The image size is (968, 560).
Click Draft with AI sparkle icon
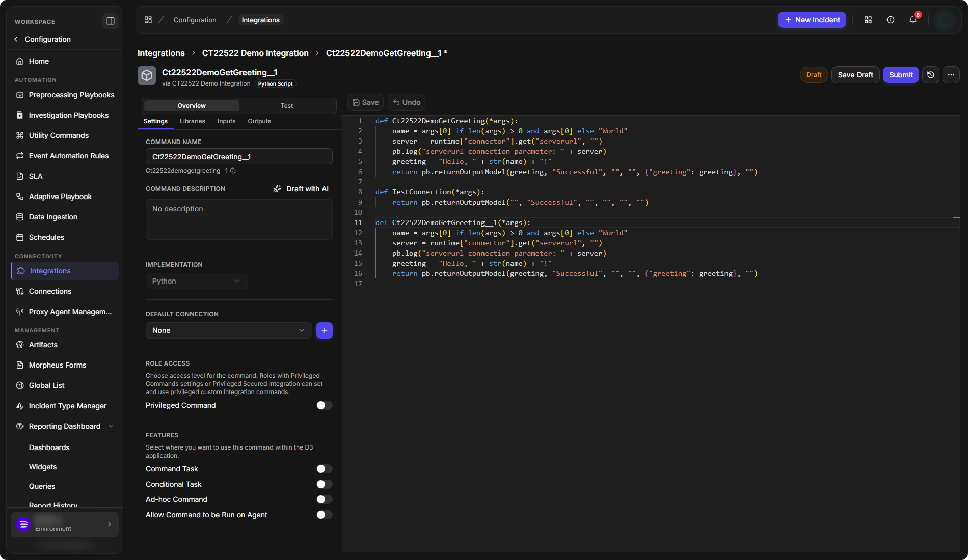tap(277, 189)
